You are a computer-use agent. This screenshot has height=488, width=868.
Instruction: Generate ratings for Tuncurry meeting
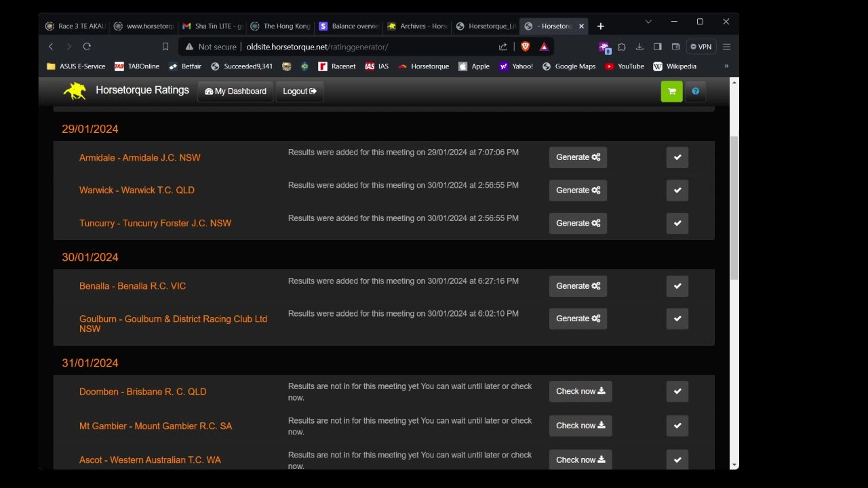(578, 223)
